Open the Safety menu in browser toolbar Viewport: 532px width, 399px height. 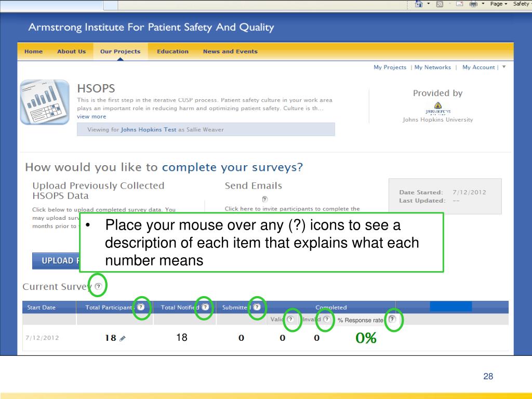click(x=522, y=4)
